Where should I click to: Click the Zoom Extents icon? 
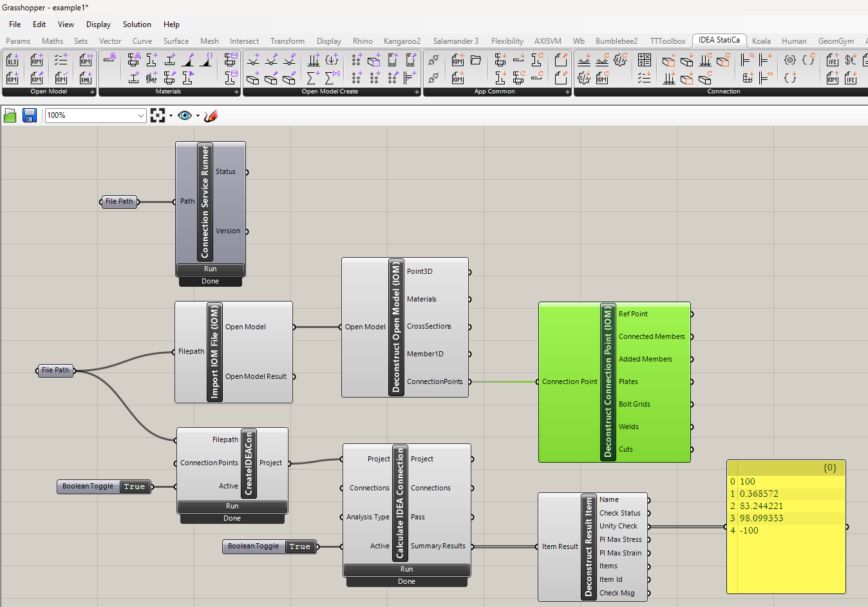point(158,115)
